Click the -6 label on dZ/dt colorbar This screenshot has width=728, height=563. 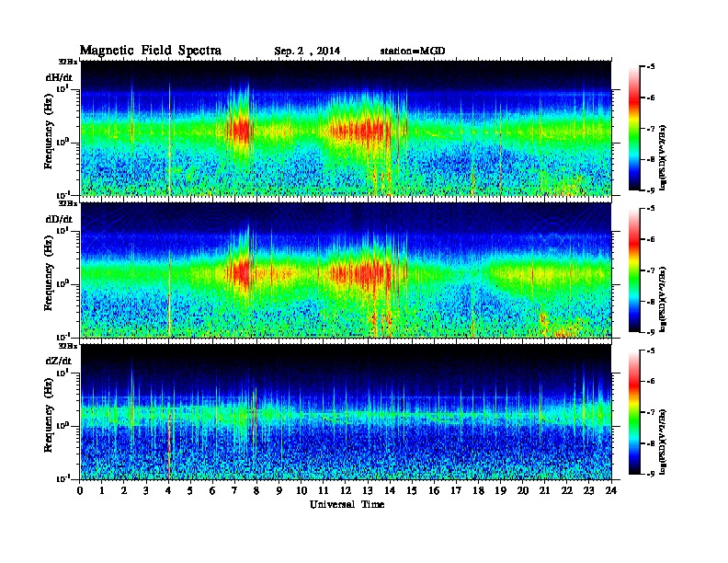651,382
